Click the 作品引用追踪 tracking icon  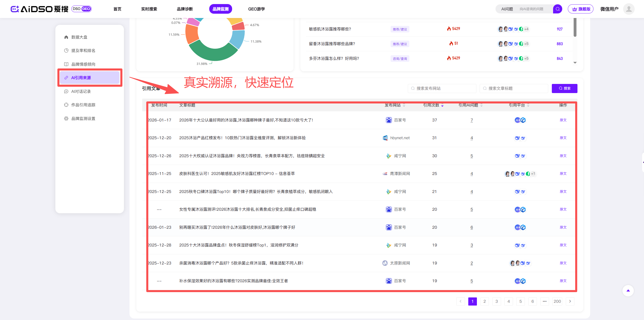pyautogui.click(x=66, y=105)
